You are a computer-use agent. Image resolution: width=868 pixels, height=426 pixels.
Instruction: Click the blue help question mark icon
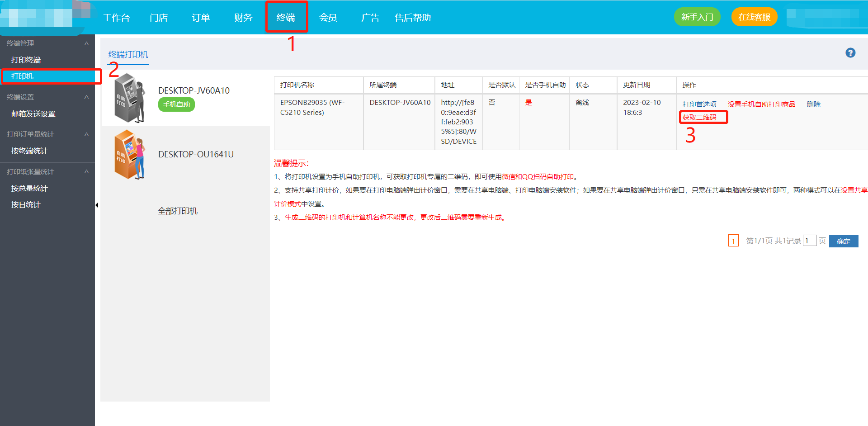pos(850,53)
